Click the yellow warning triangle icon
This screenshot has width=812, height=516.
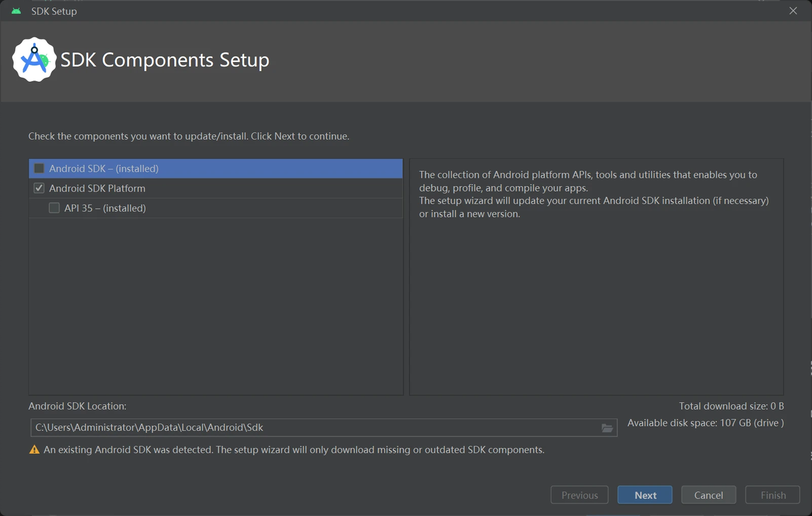click(x=35, y=450)
